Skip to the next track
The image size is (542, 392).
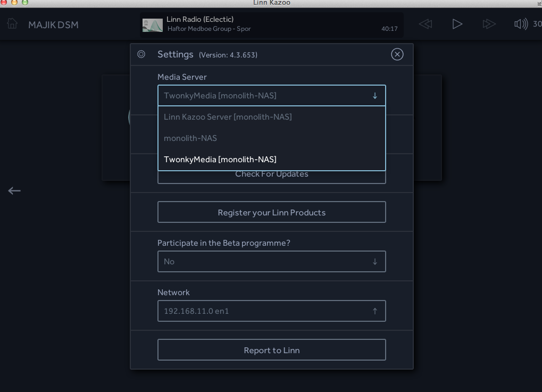pyautogui.click(x=489, y=24)
